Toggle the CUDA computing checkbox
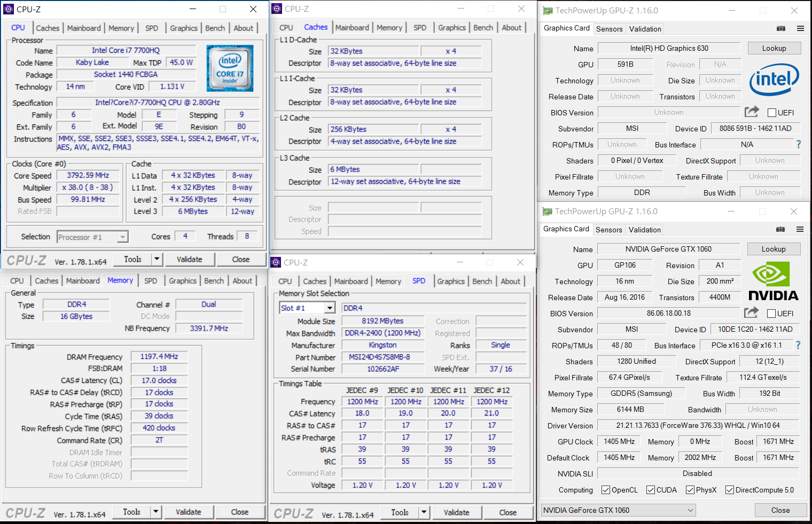The height and width of the screenshot is (524, 812). [x=651, y=490]
